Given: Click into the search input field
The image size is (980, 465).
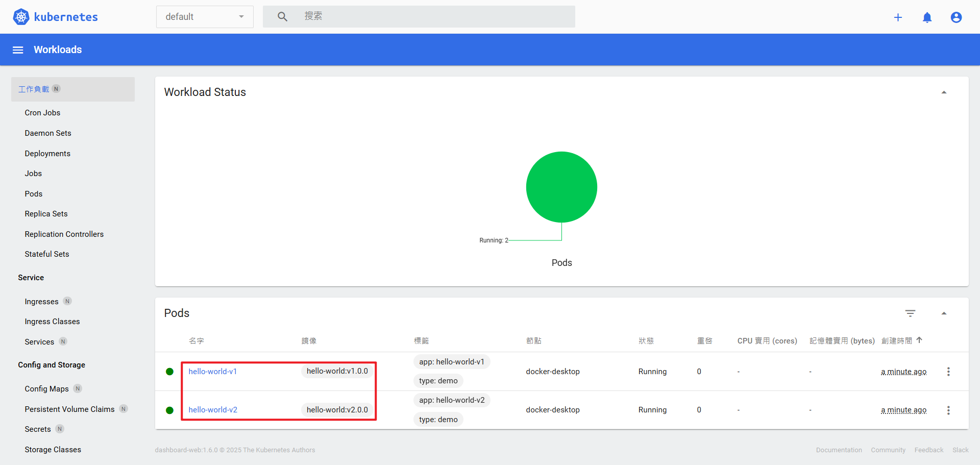Looking at the screenshot, I should pyautogui.click(x=434, y=17).
